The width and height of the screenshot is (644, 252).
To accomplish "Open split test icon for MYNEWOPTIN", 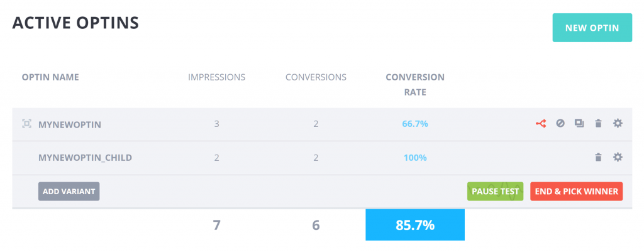I will [541, 123].
